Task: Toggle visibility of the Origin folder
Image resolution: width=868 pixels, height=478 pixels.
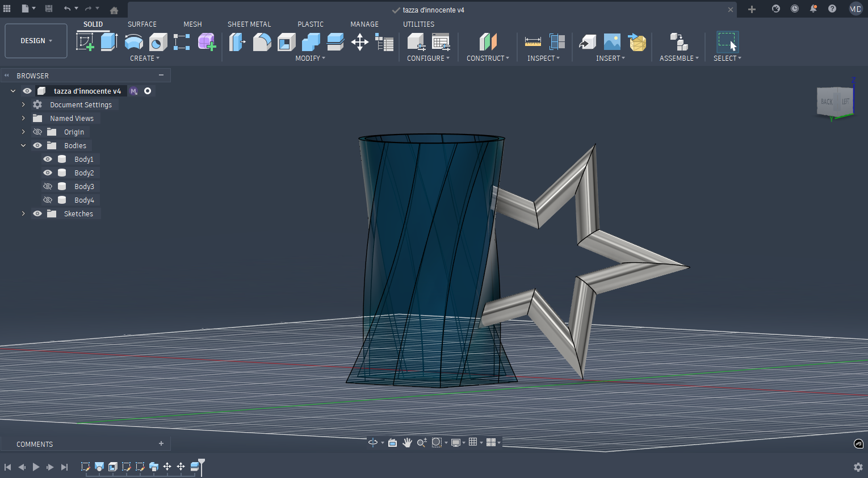Action: [37, 132]
